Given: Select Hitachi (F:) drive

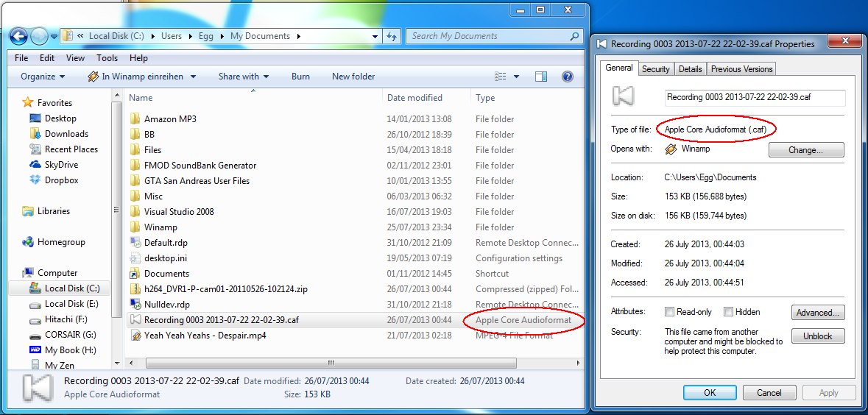Looking at the screenshot, I should [66, 319].
